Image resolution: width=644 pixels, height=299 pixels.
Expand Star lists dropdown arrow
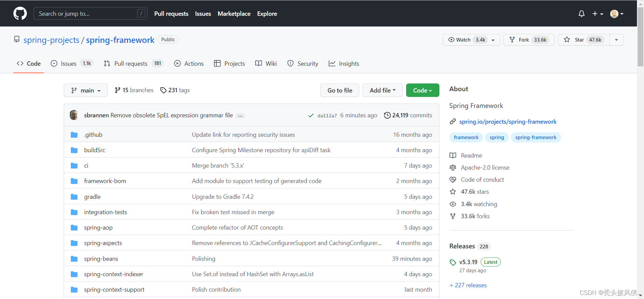pyautogui.click(x=616, y=40)
